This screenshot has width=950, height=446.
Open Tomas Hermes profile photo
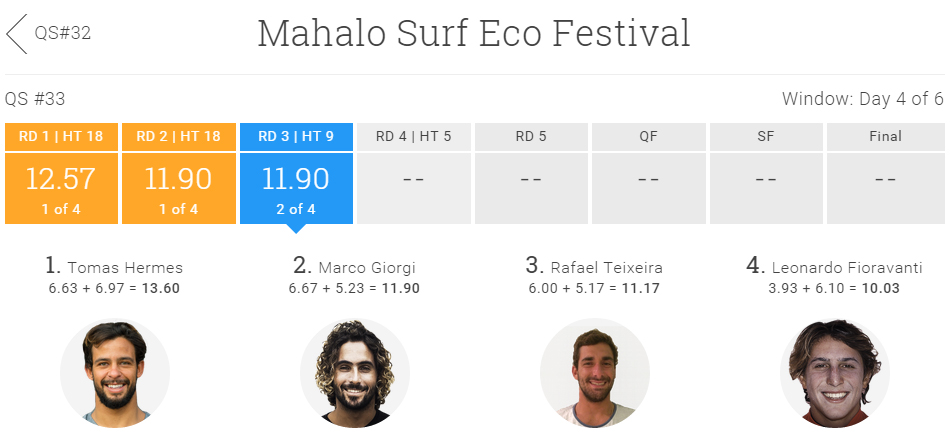coord(115,374)
